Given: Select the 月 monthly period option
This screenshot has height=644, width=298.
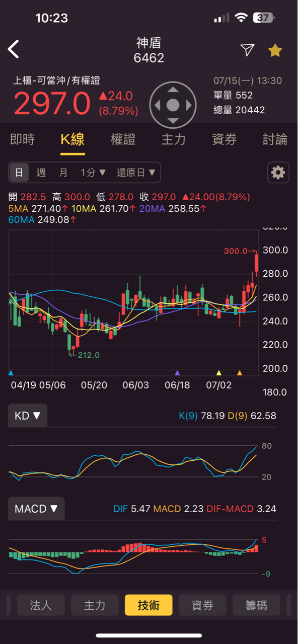Looking at the screenshot, I should pos(63,173).
